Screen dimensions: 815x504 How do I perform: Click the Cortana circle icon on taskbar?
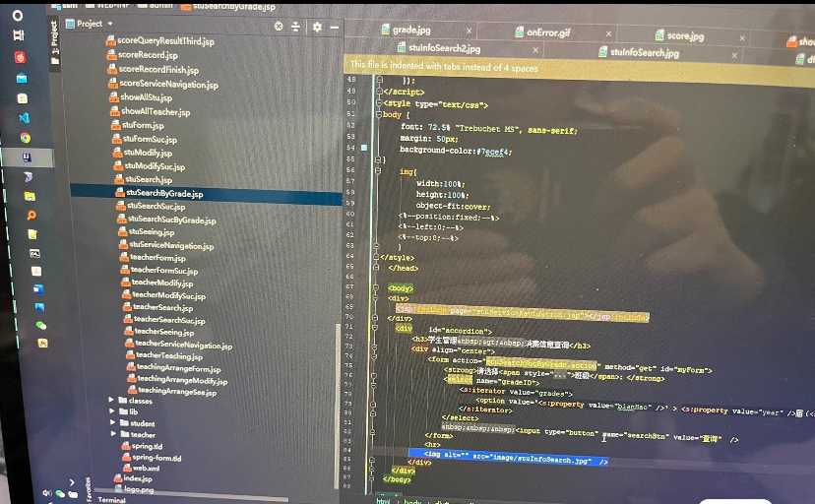[x=18, y=16]
